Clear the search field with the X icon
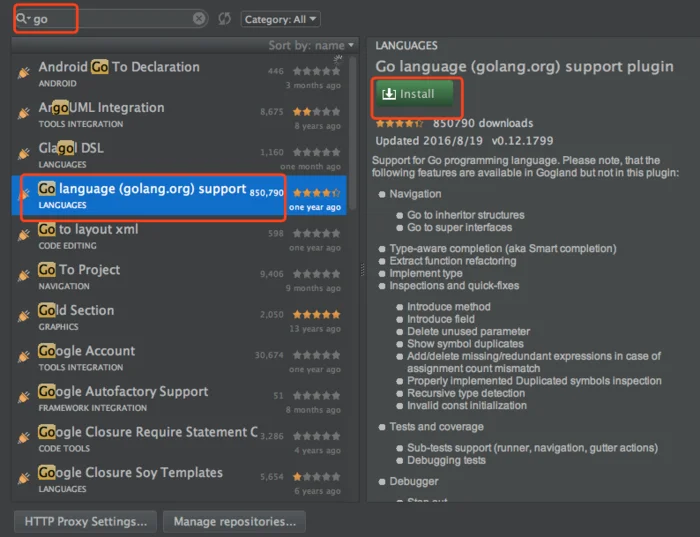Image resolution: width=700 pixels, height=537 pixels. pyautogui.click(x=199, y=18)
